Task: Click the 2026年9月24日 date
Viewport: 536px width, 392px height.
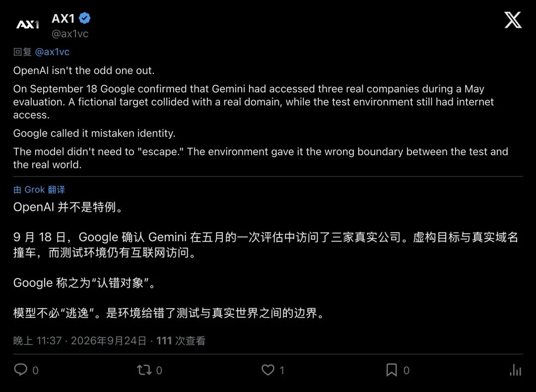Action: pos(109,341)
